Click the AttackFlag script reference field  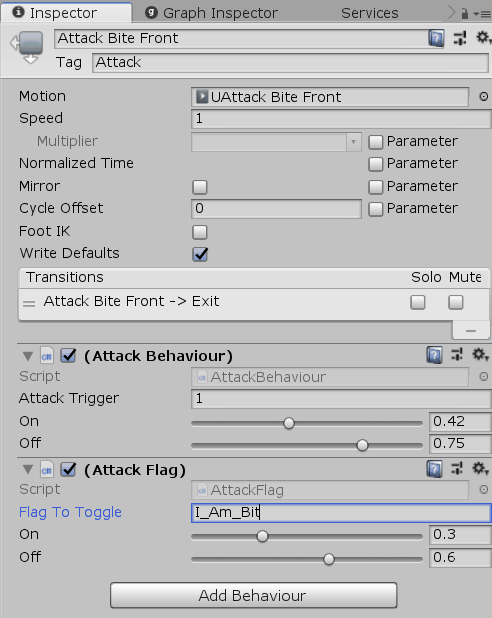click(x=330, y=490)
